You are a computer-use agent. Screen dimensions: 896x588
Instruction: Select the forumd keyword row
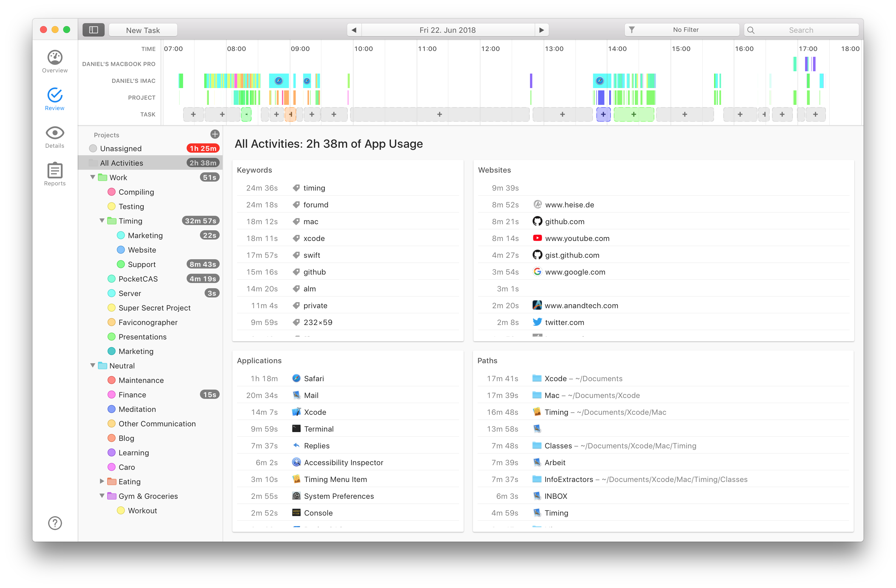tap(347, 205)
